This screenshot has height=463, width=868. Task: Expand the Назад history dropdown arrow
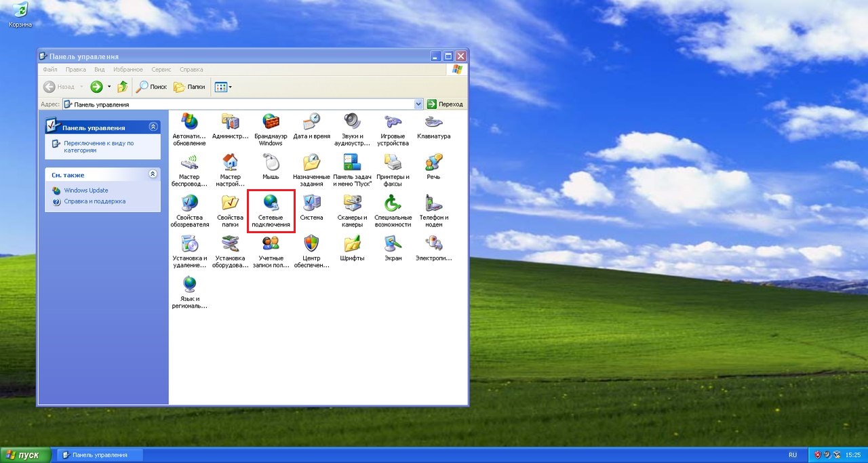coord(82,87)
